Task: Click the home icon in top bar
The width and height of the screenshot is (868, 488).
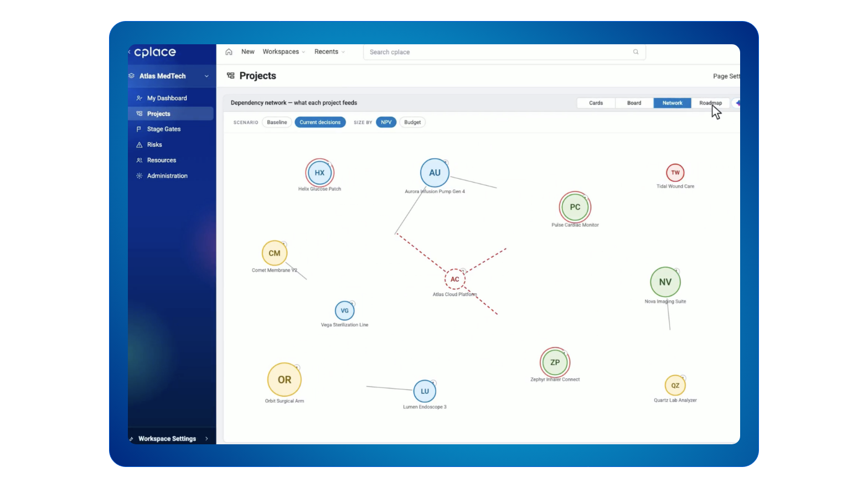Action: point(229,52)
